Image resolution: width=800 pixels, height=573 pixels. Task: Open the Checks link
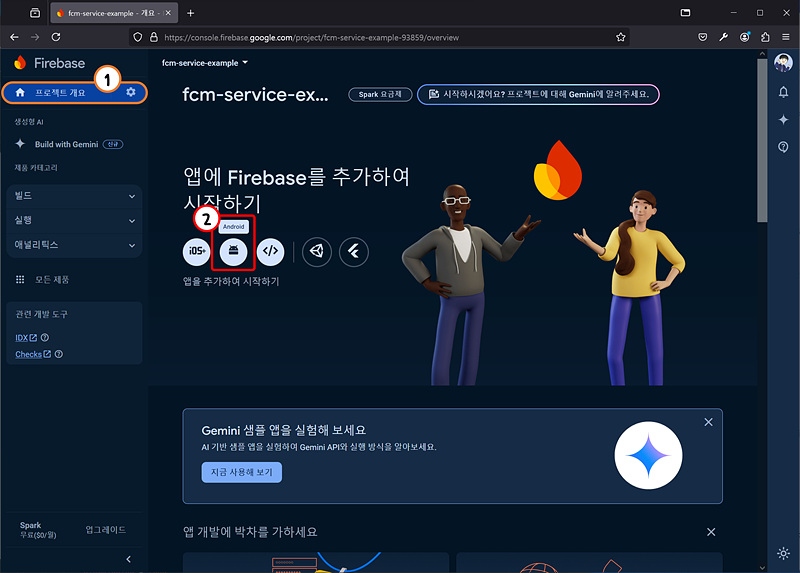tap(33, 354)
